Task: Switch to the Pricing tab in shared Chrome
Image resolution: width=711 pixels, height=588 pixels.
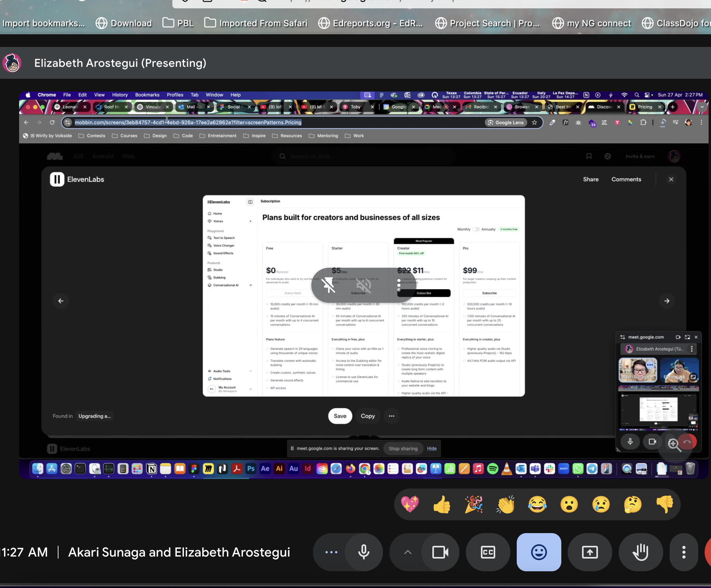Action: tap(645, 107)
